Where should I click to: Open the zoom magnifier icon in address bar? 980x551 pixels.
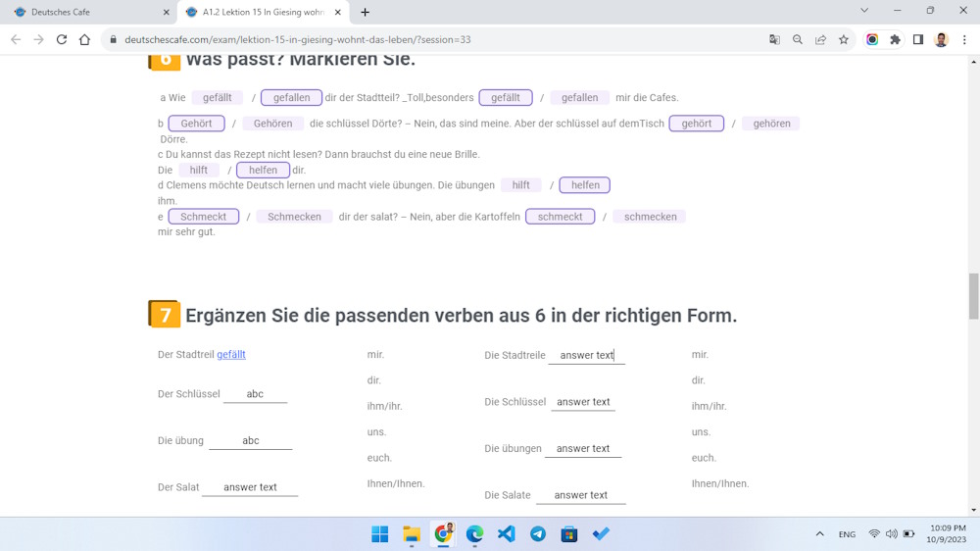pyautogui.click(x=798, y=39)
